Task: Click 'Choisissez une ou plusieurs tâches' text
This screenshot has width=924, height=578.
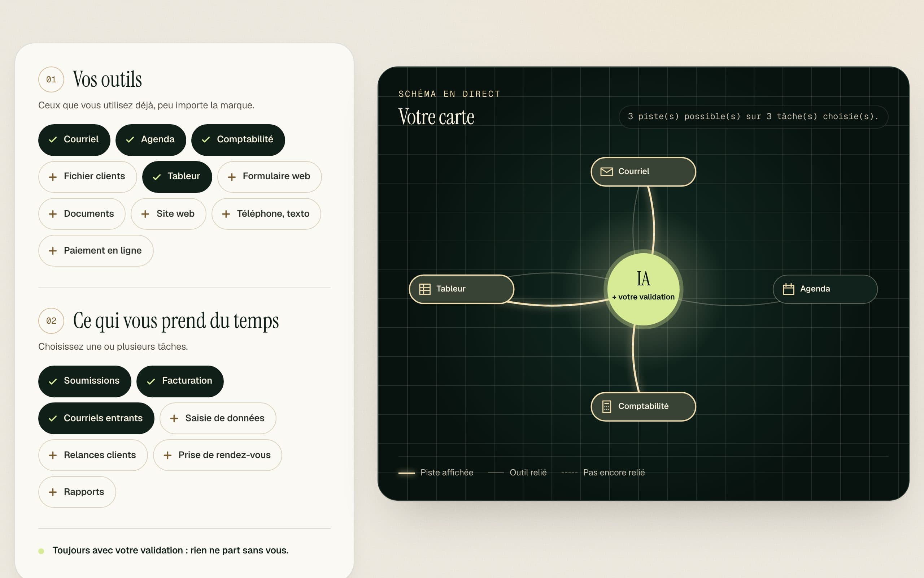Action: pos(113,347)
